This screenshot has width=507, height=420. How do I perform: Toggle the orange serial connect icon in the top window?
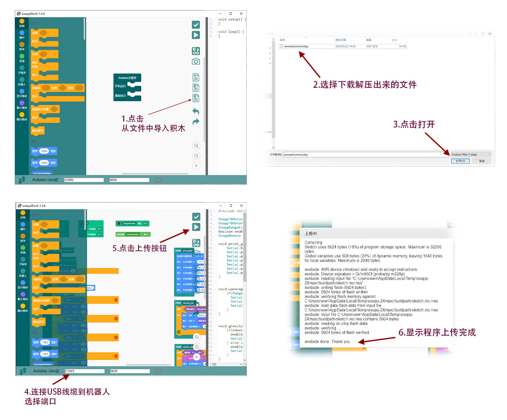pyautogui.click(x=158, y=180)
